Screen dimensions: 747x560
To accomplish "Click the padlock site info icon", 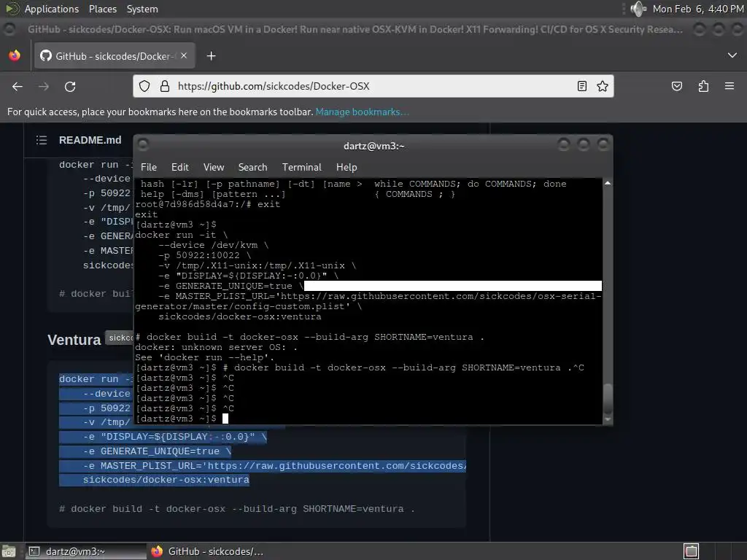I will coord(164,86).
